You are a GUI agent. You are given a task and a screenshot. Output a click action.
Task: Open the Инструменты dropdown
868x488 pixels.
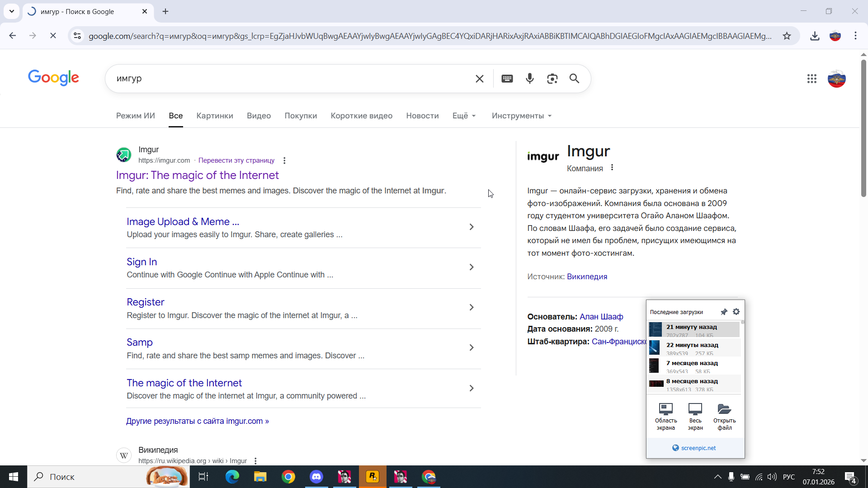point(521,116)
